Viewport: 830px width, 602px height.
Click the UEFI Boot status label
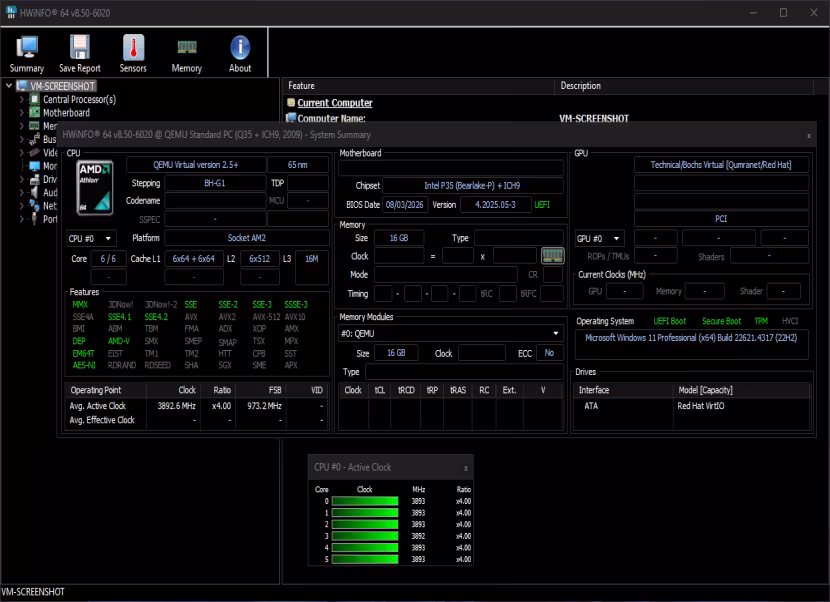[x=669, y=321]
